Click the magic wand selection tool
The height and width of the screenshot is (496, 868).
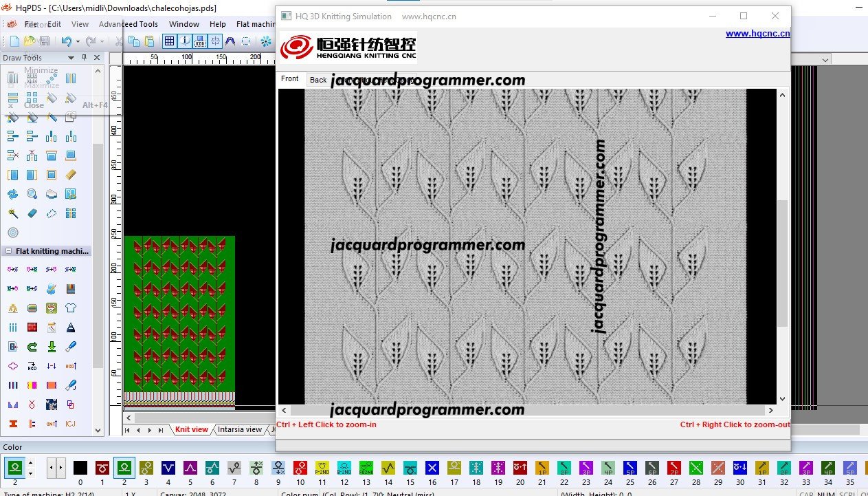[x=12, y=213]
